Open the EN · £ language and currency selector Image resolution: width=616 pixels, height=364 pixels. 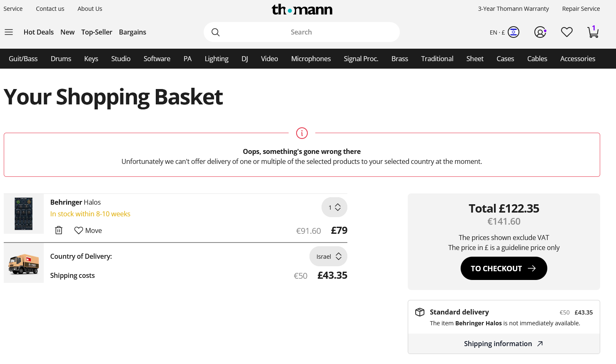tap(504, 32)
